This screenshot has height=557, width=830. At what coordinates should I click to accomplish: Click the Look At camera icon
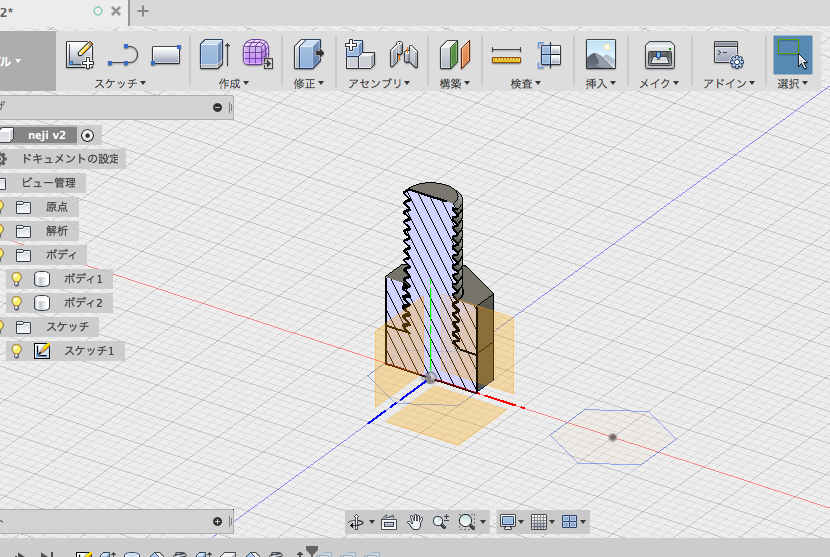click(x=389, y=522)
